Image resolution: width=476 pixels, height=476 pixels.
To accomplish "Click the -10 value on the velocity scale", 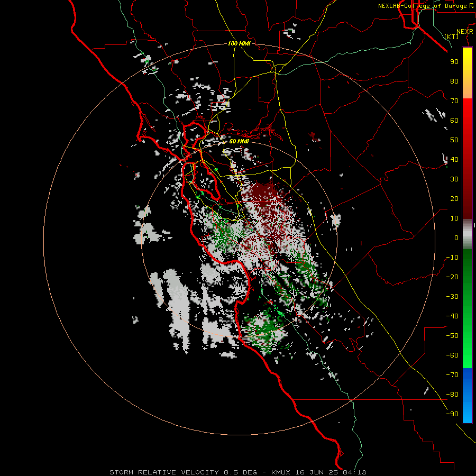I will click(452, 258).
